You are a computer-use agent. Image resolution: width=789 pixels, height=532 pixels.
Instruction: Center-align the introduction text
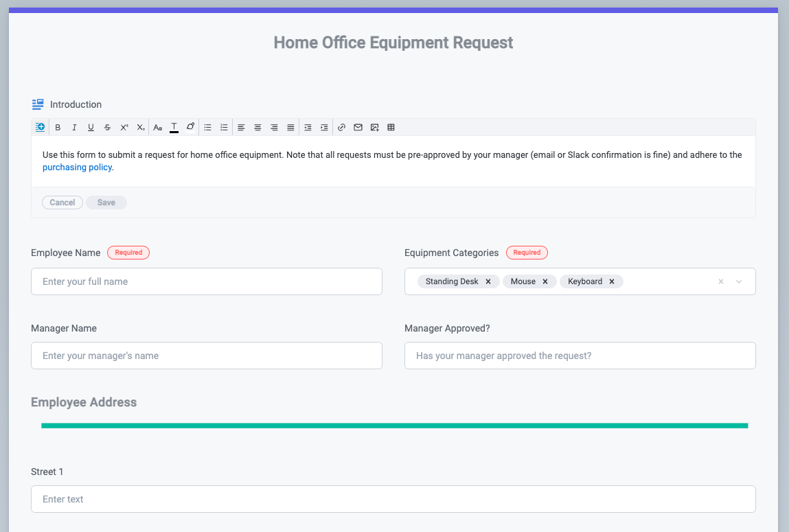pyautogui.click(x=258, y=127)
